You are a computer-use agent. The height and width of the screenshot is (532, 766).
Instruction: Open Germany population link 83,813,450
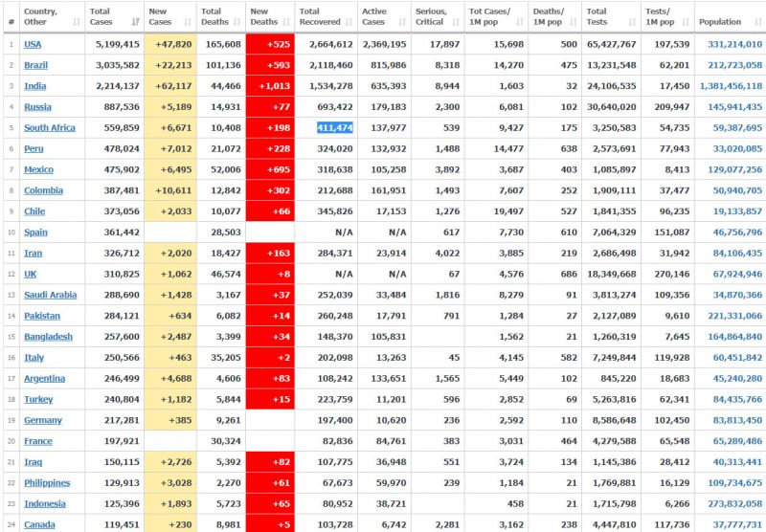pyautogui.click(x=737, y=420)
